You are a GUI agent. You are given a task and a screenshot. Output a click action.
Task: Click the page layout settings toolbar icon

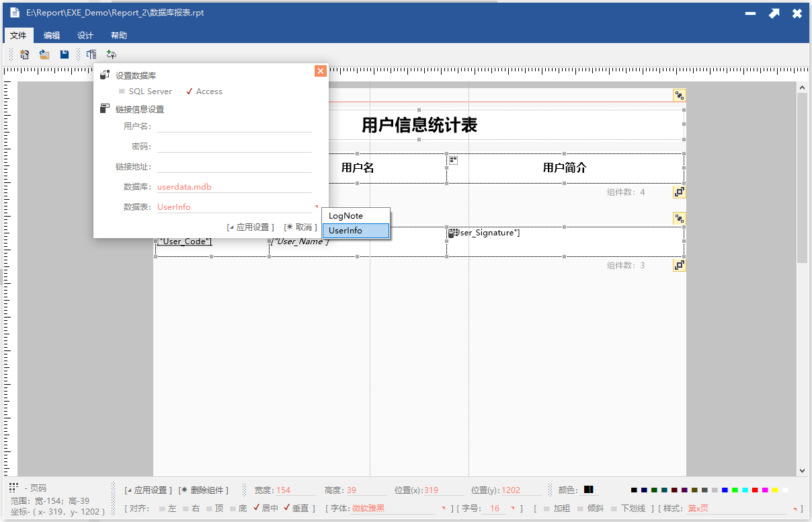click(91, 54)
